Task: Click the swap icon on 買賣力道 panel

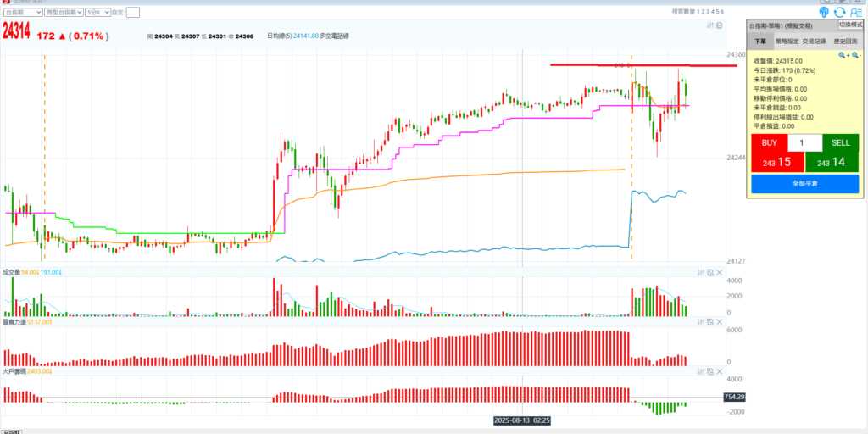Action: 710,322
